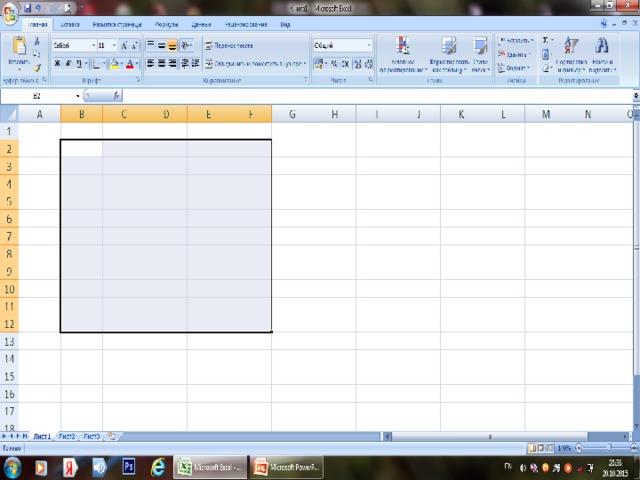Click the column G header

coord(292,114)
